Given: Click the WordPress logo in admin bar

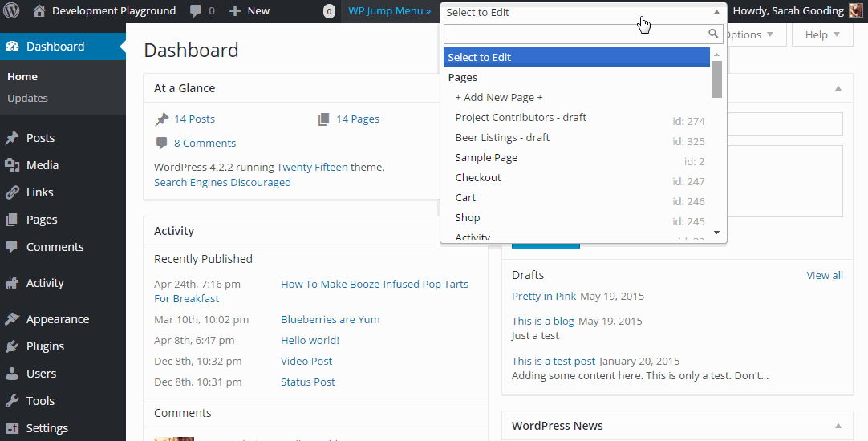Looking at the screenshot, I should point(12,11).
